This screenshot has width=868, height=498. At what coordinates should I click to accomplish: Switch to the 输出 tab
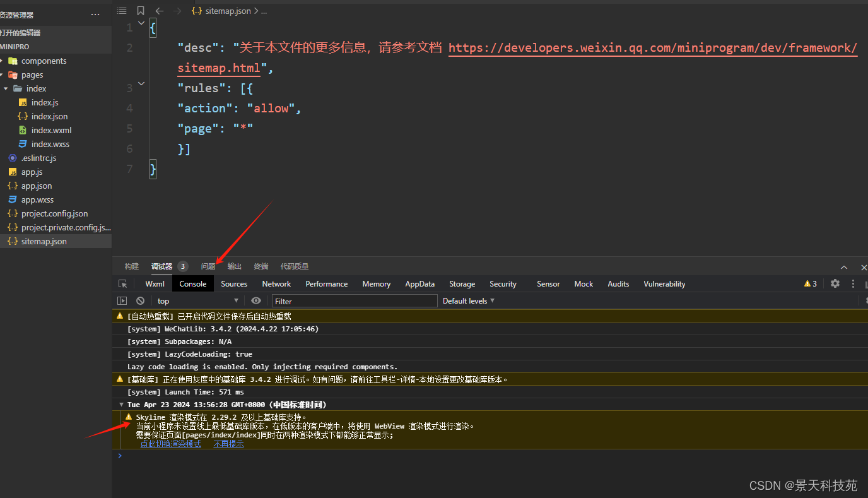pos(235,266)
